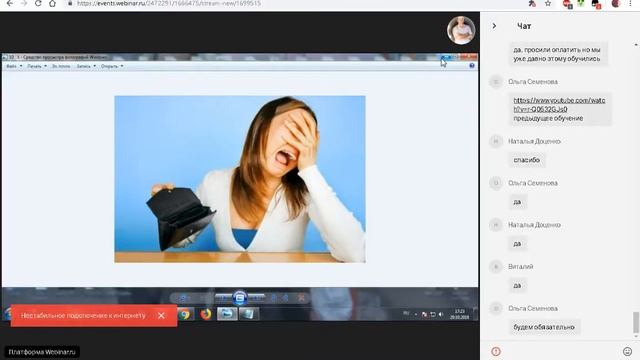Image resolution: width=640 pixels, height=360 pixels.
Task: Select Виталий's 'да' message
Action: pyautogui.click(x=517, y=285)
